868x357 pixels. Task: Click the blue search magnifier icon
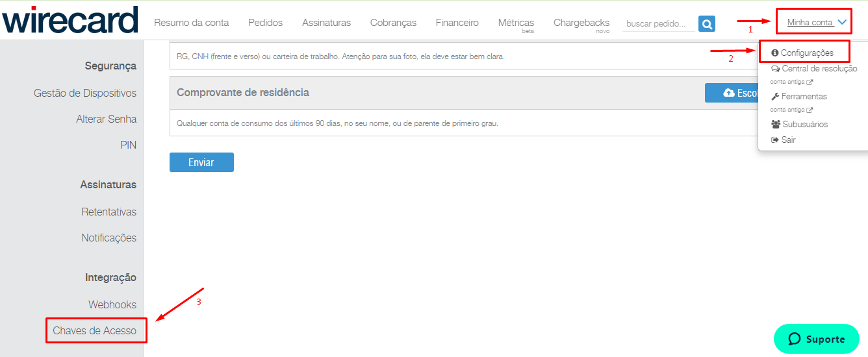tap(706, 24)
